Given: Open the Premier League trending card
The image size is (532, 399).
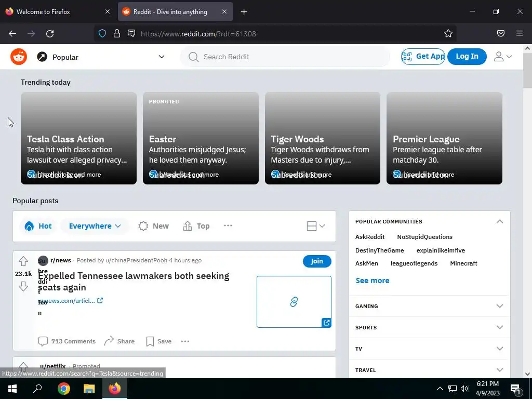Looking at the screenshot, I should pos(445,138).
